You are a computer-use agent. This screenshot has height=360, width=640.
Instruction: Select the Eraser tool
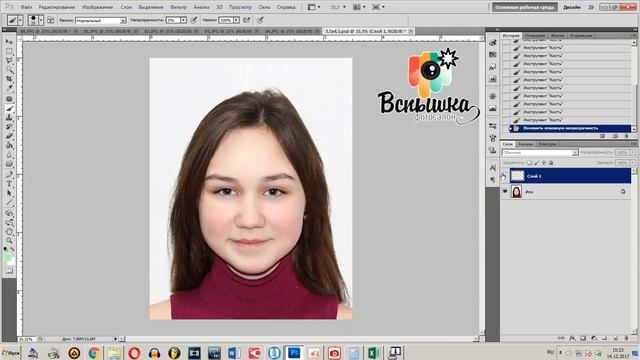9,136
